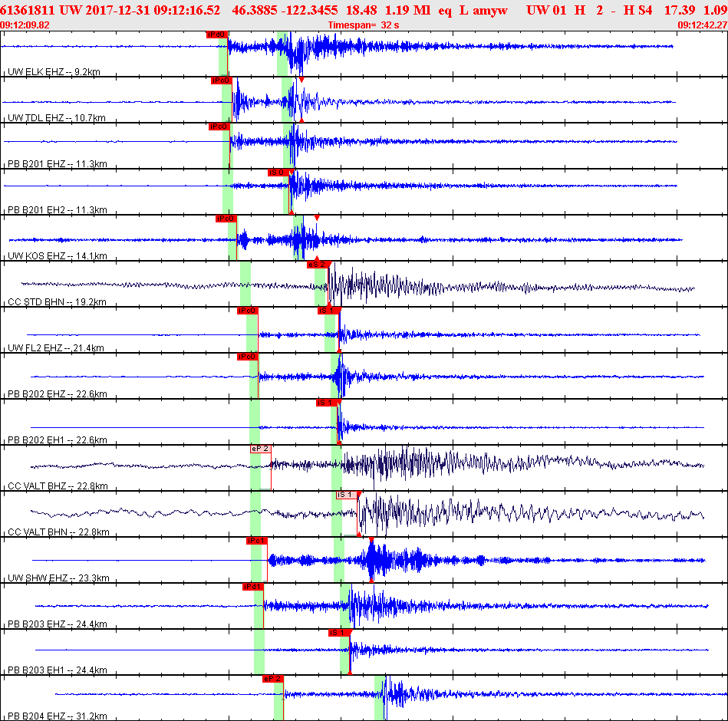Select the iPd0 pick flag on ELK EHZ
The image size is (728, 721).
pyautogui.click(x=217, y=35)
